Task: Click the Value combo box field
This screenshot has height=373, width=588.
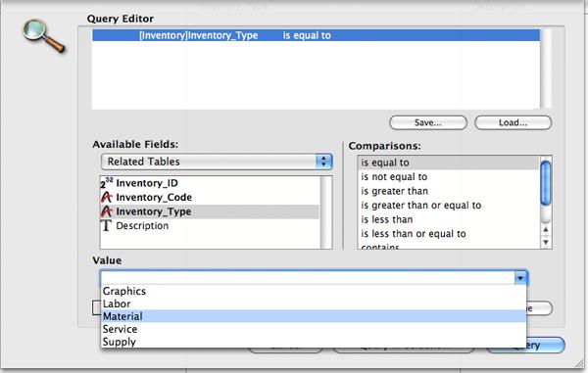Action: (307, 278)
